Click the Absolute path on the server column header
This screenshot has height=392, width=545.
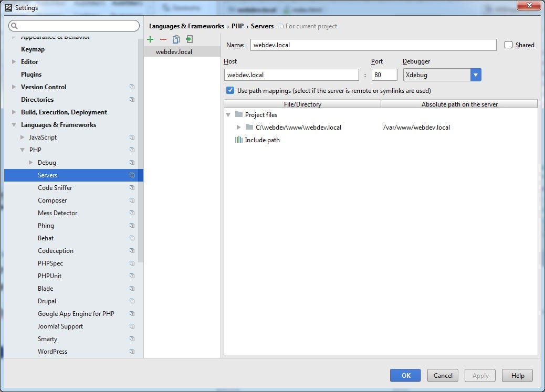[x=459, y=104]
